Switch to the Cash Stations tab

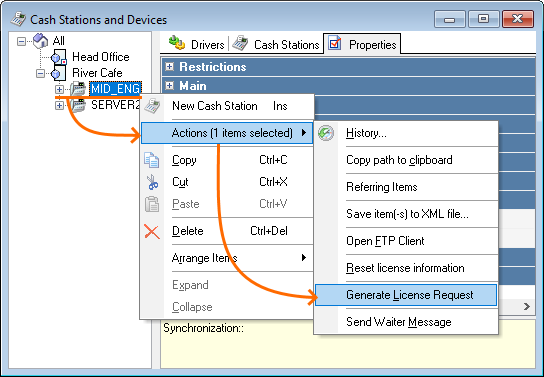point(276,44)
